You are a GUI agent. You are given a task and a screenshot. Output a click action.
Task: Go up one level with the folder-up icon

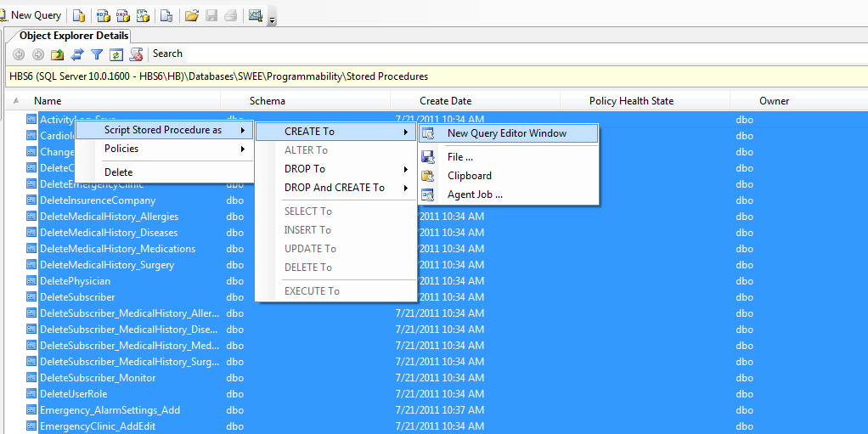pos(58,54)
